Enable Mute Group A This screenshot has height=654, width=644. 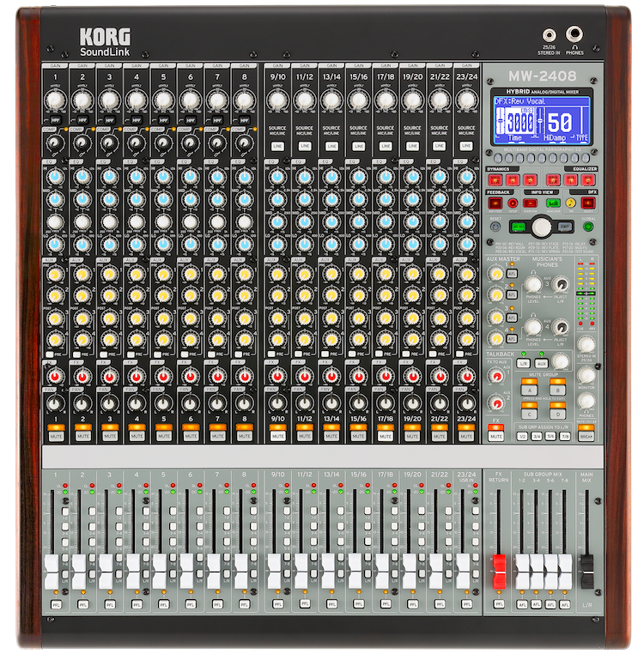click(x=529, y=391)
